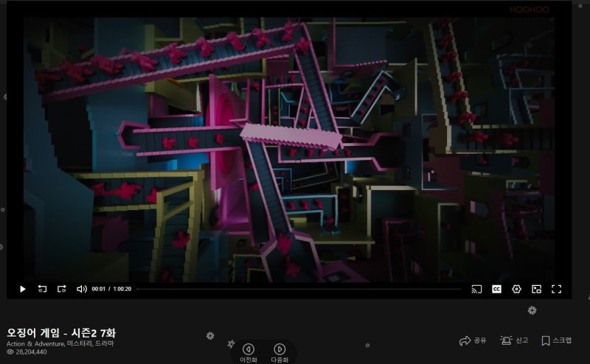The image size is (590, 364).
Task: Skip forward 10 seconds with the forward icon
Action: pos(62,289)
